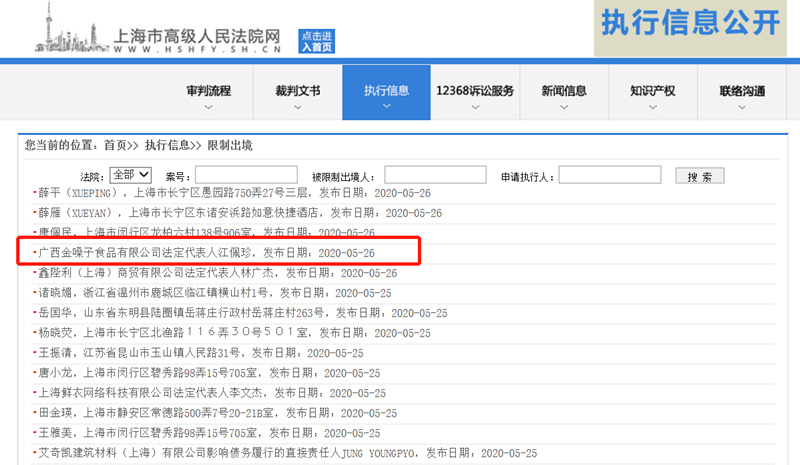Image resolution: width=800 pixels, height=465 pixels.
Task: Open the 诸晓媚 entry
Action: pos(215,293)
